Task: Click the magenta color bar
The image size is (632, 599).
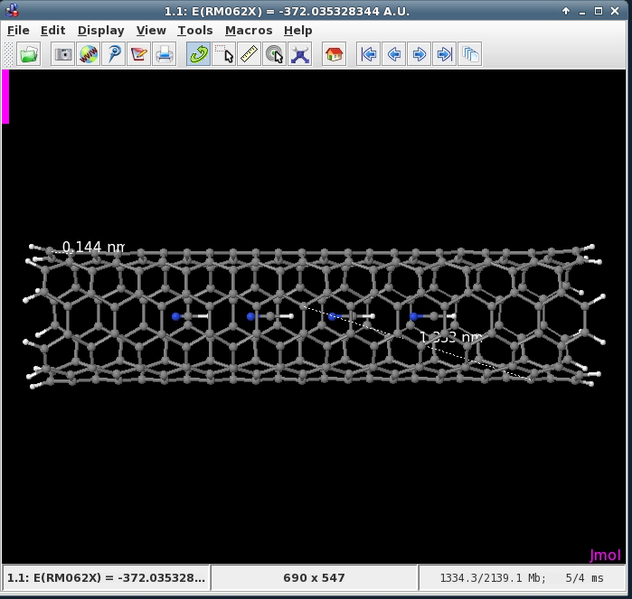Action: [x=6, y=96]
